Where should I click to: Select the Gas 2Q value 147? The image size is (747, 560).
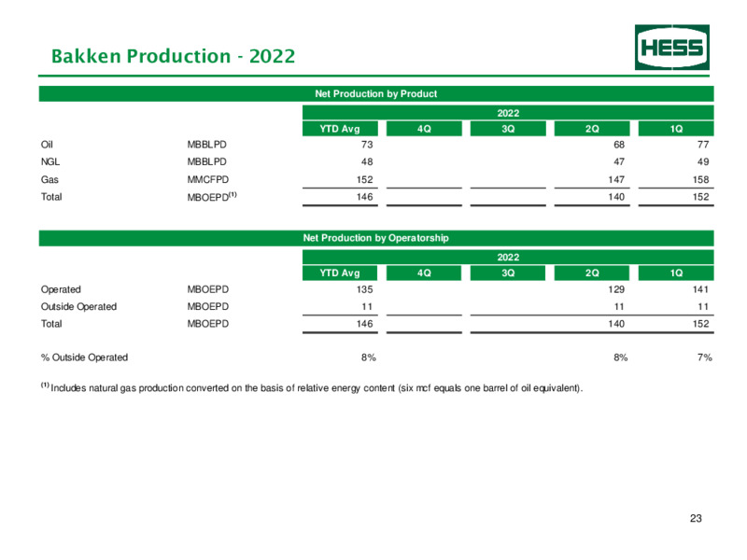(616, 179)
